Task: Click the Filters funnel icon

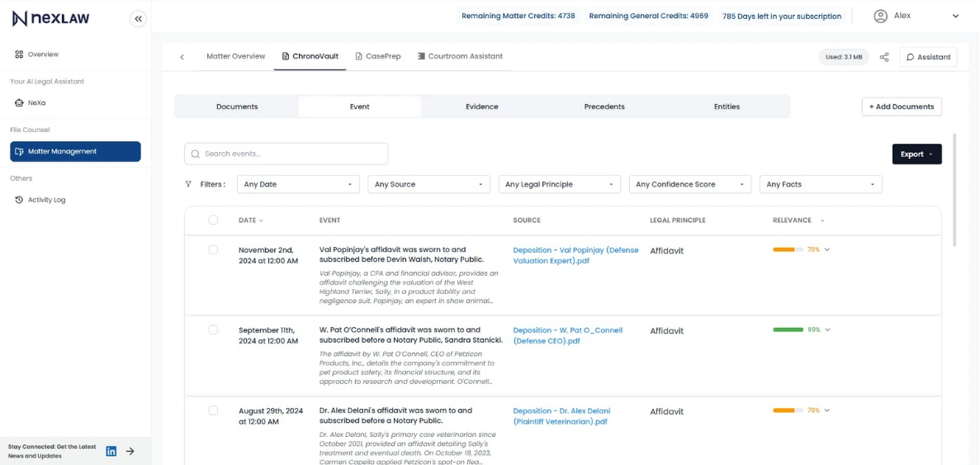Action: (188, 184)
